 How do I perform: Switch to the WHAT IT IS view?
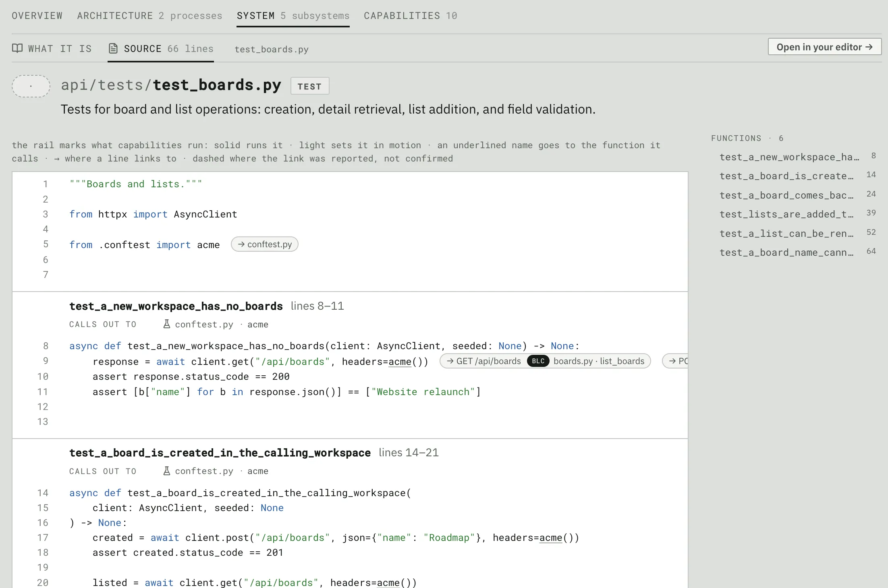tap(52, 49)
